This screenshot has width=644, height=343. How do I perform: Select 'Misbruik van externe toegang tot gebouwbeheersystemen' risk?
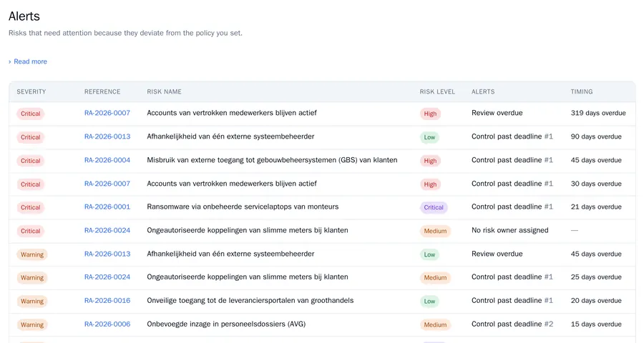click(273, 160)
